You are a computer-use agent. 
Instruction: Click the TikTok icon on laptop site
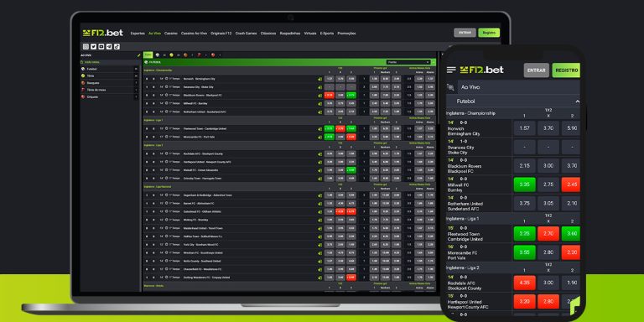pos(117,47)
